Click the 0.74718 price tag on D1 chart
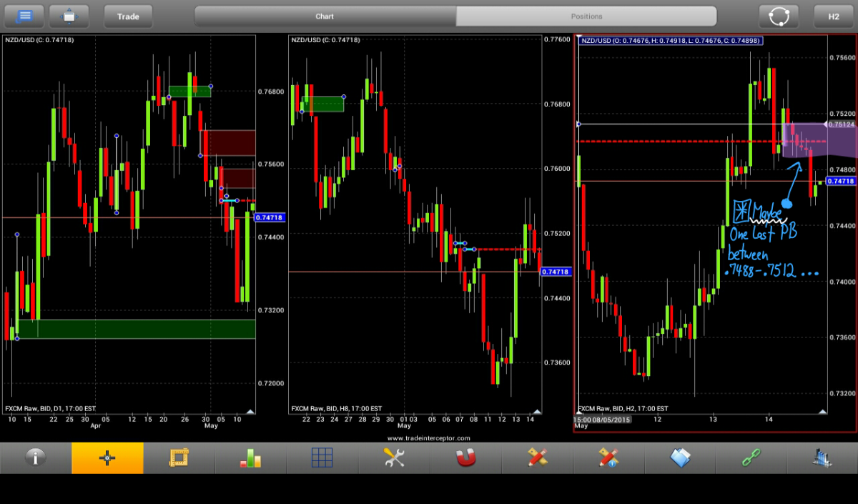 click(270, 217)
